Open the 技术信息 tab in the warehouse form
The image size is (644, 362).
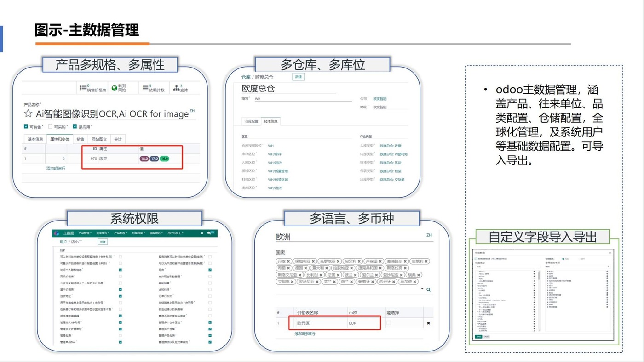tap(270, 121)
